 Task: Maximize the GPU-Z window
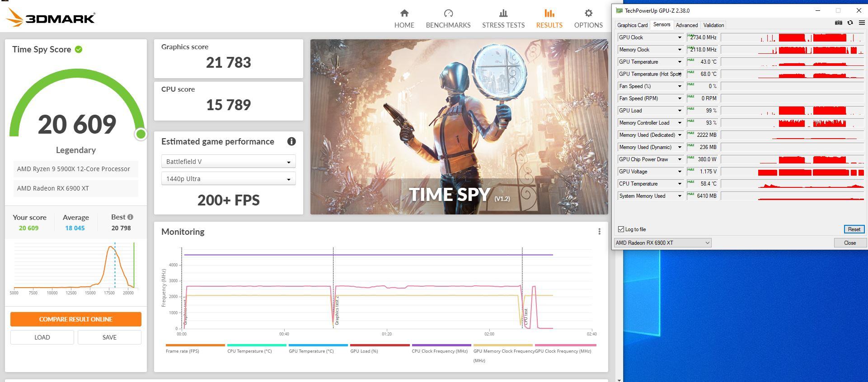point(838,10)
